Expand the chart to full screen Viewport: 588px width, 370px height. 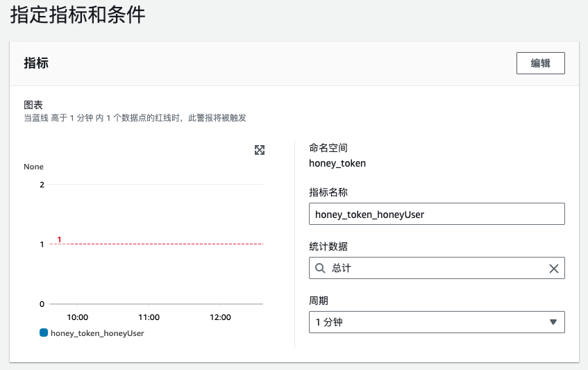coord(260,150)
